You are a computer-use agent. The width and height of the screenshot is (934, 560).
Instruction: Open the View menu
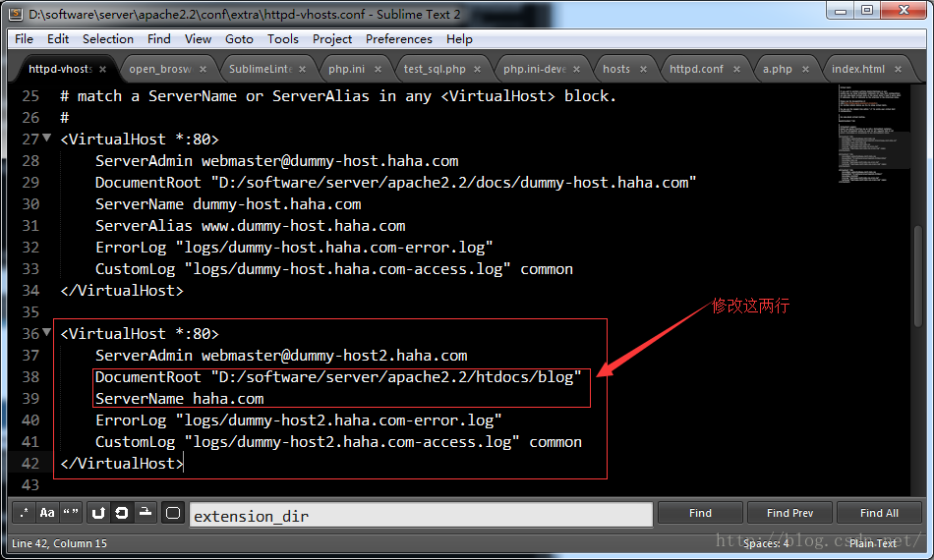[x=198, y=39]
